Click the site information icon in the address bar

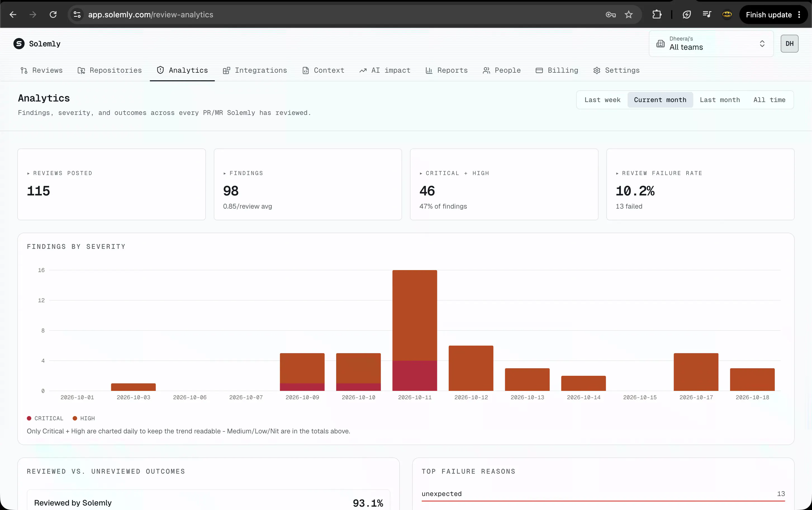pyautogui.click(x=77, y=15)
